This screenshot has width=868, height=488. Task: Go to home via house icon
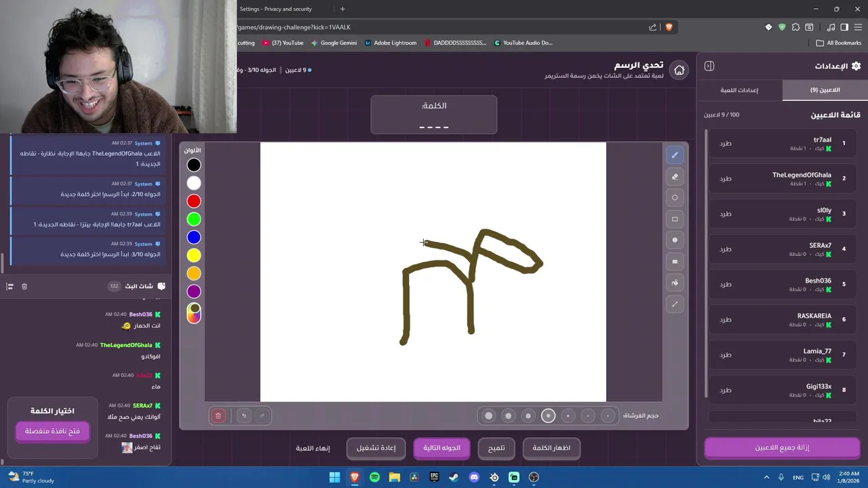pyautogui.click(x=679, y=70)
